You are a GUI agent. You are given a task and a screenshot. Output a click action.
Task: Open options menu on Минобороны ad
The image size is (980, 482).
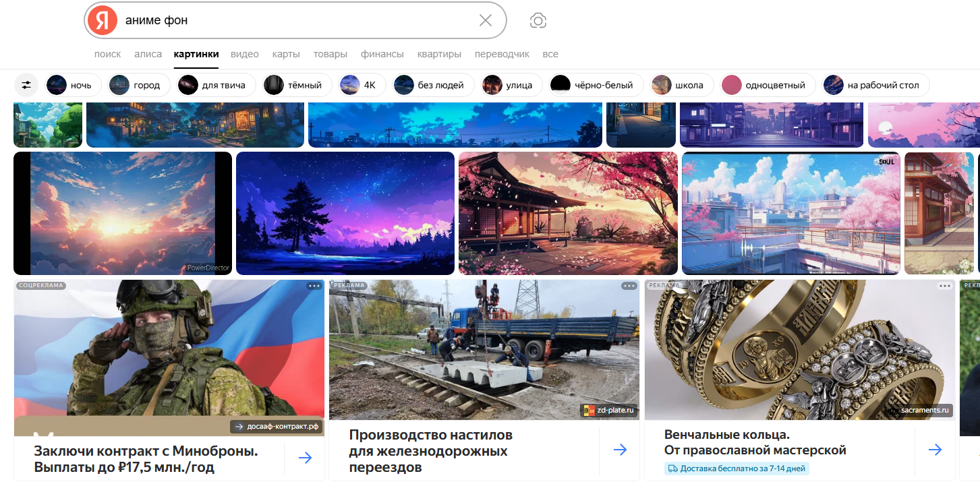[x=314, y=286]
